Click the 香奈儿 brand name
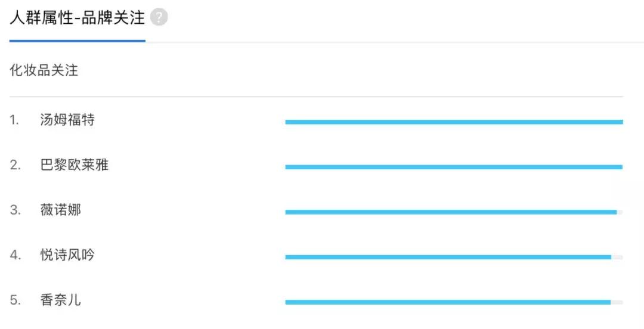This screenshot has height=329, width=644. (61, 300)
